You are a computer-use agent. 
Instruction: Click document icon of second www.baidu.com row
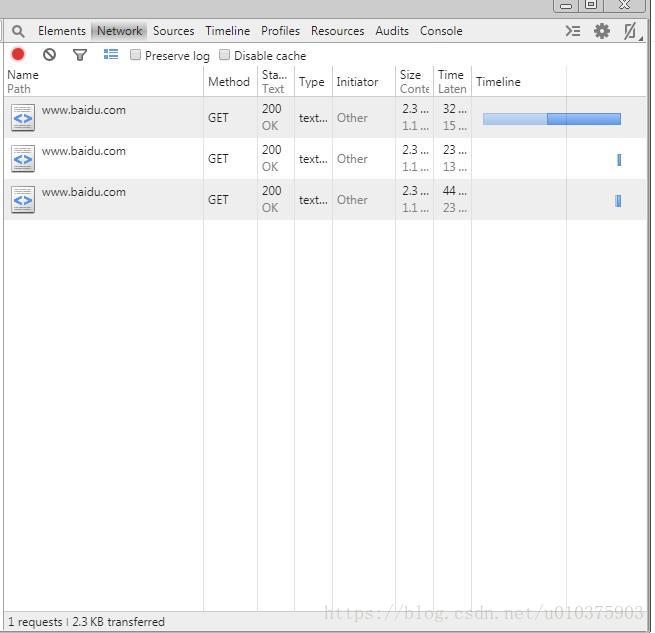(x=23, y=159)
